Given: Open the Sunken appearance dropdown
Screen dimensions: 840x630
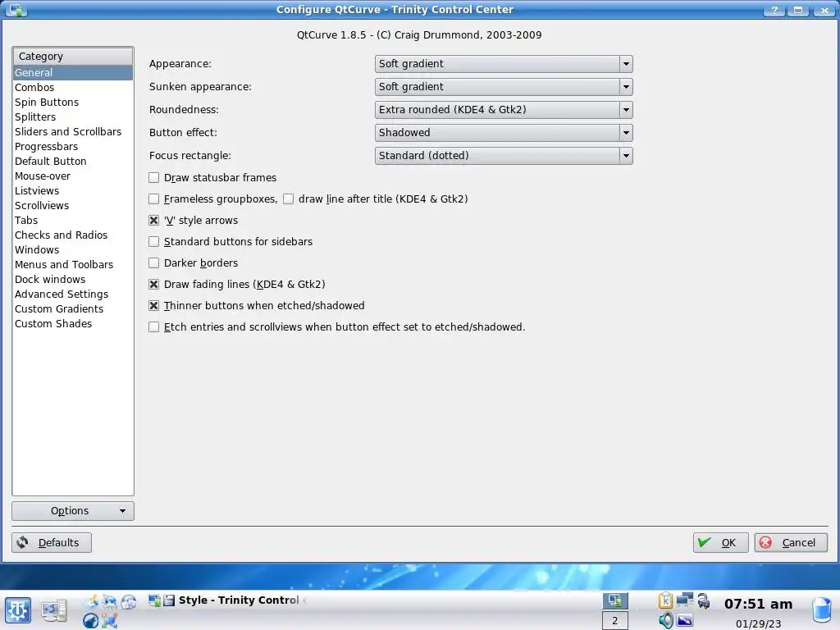Looking at the screenshot, I should 504,87.
